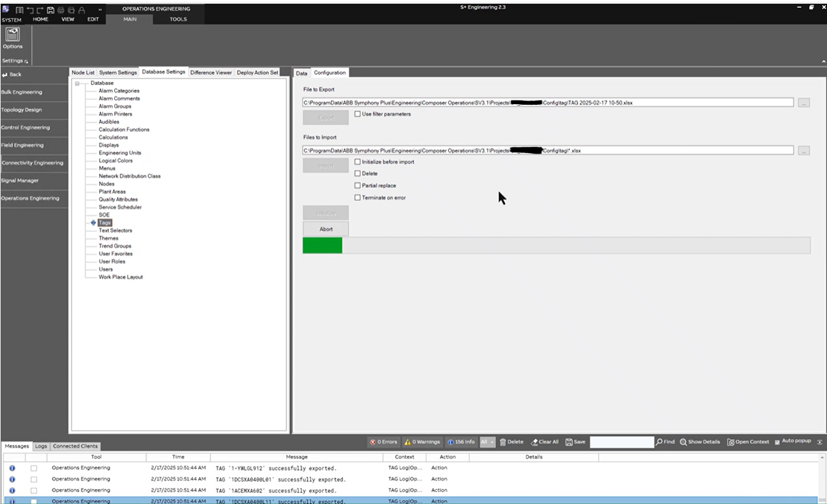Switch to the Difference Viewer tab
The image size is (827, 504).
(211, 72)
